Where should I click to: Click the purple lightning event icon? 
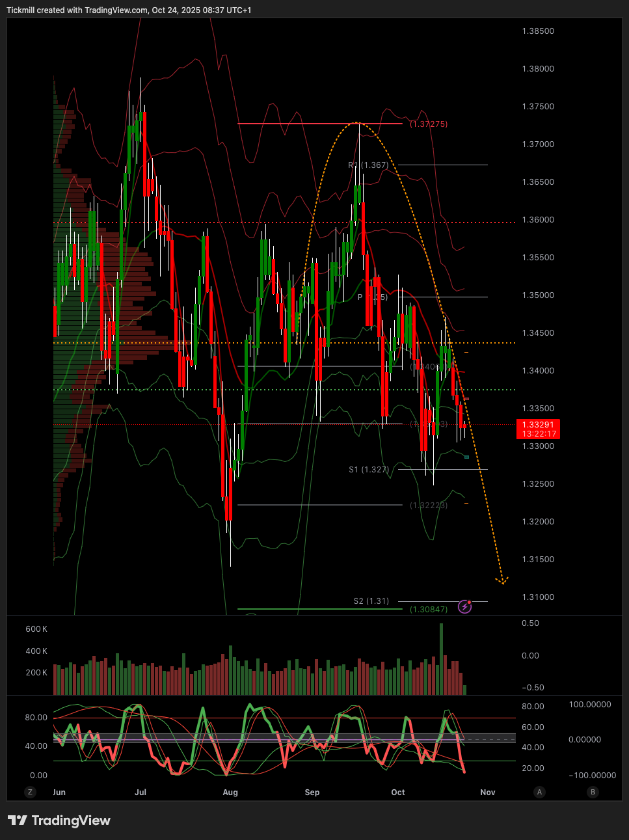tap(464, 606)
